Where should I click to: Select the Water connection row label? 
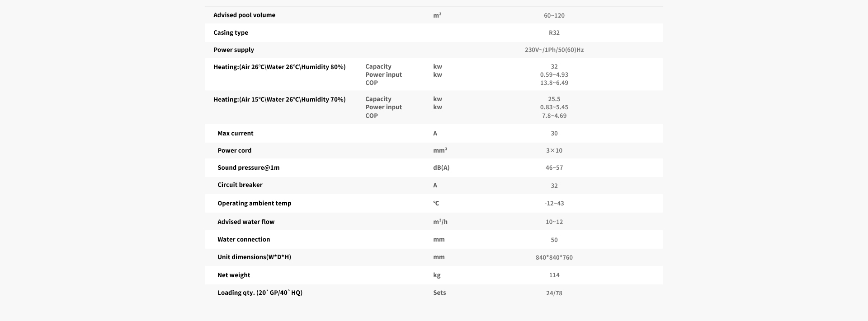(244, 239)
